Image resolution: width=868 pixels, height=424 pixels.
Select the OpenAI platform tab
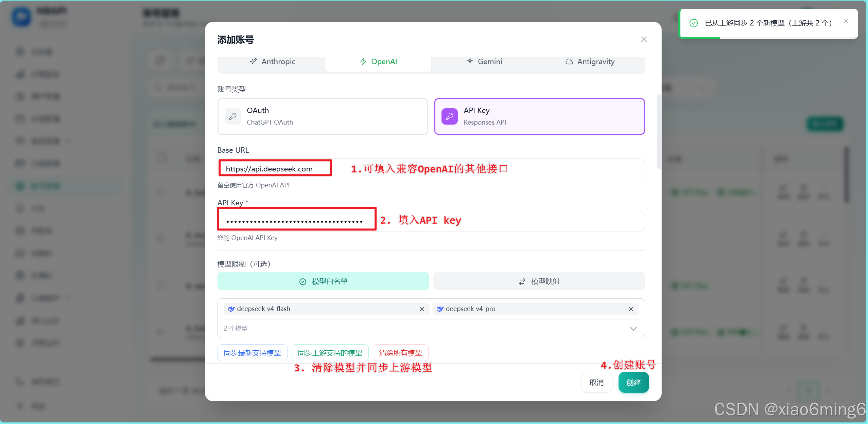coord(378,61)
